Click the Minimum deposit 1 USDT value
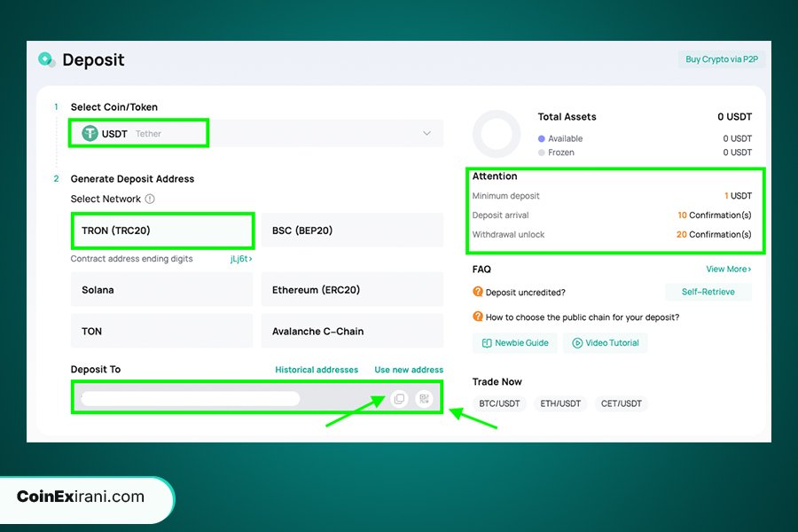This screenshot has width=798, height=532. 738,196
